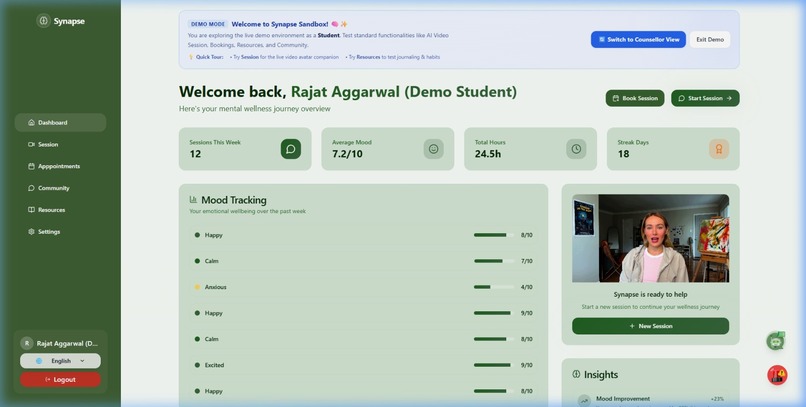The image size is (806, 407).
Task: Open the English language dropdown
Action: click(60, 361)
